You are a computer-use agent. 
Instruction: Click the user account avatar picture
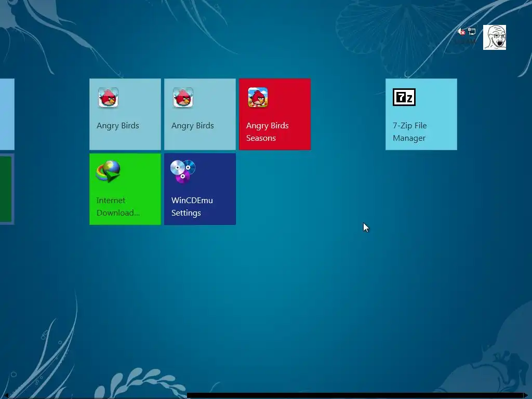(495, 37)
